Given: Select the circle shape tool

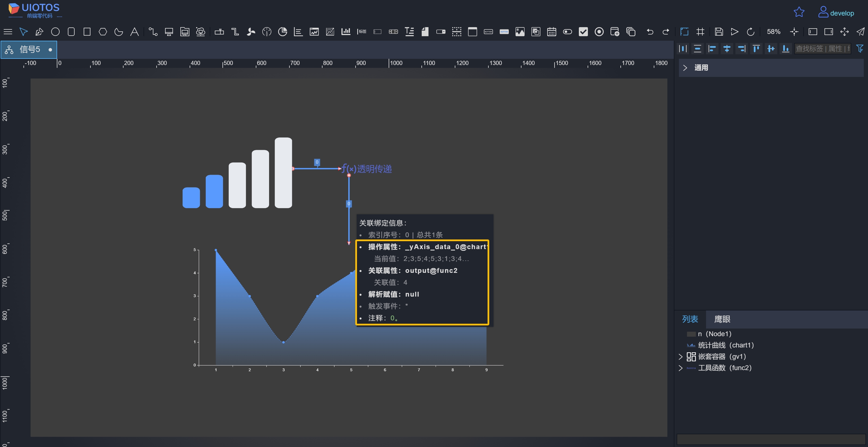Looking at the screenshot, I should coord(55,32).
